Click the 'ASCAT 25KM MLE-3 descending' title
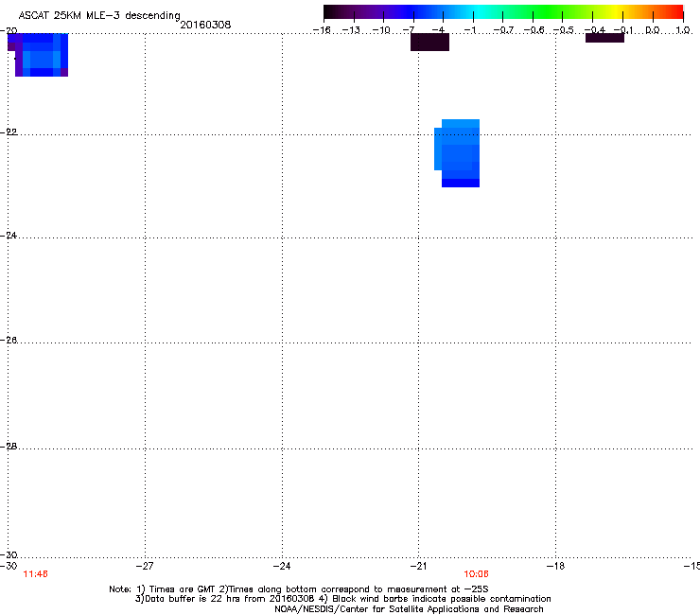 [99, 16]
